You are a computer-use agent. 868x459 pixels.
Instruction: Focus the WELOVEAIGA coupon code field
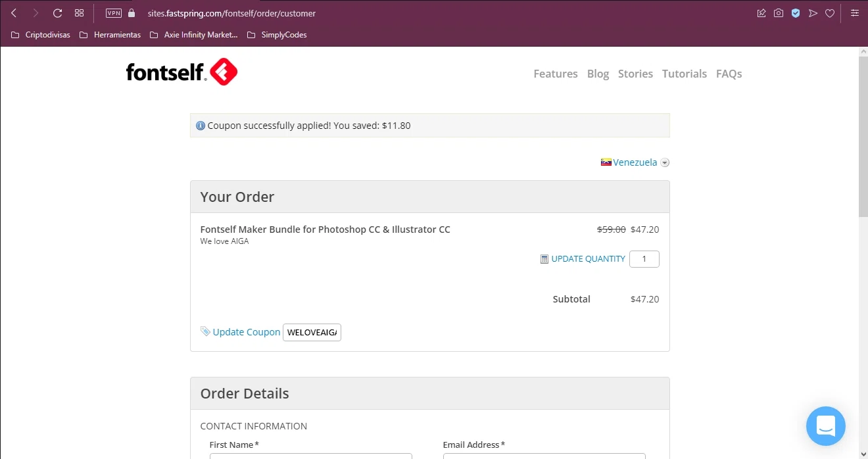(x=312, y=332)
